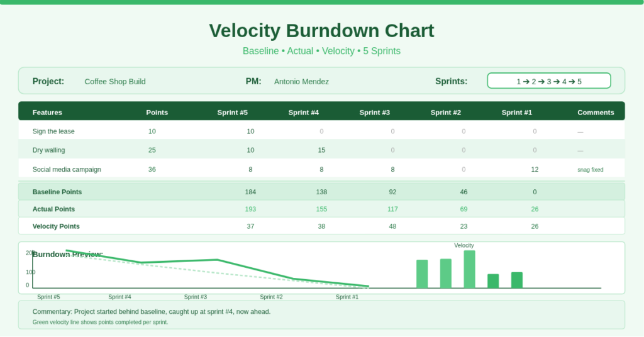Viewport: 644px width, 337px height.
Task: Select the Sprint #3 column header
Action: (374, 113)
